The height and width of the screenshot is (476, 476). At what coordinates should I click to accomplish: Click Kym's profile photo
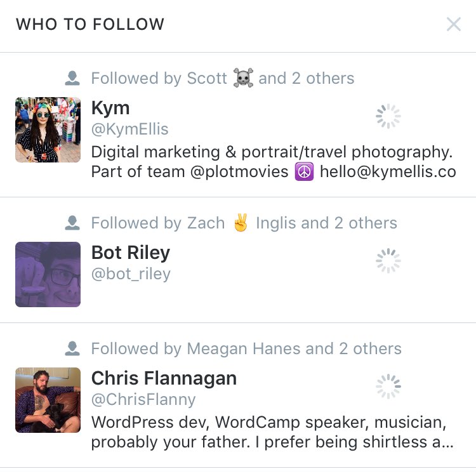point(48,130)
